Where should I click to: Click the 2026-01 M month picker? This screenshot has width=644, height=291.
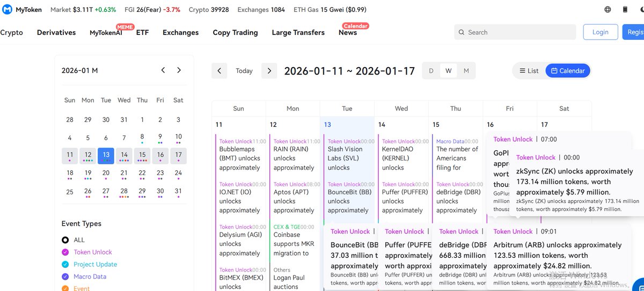coord(80,70)
